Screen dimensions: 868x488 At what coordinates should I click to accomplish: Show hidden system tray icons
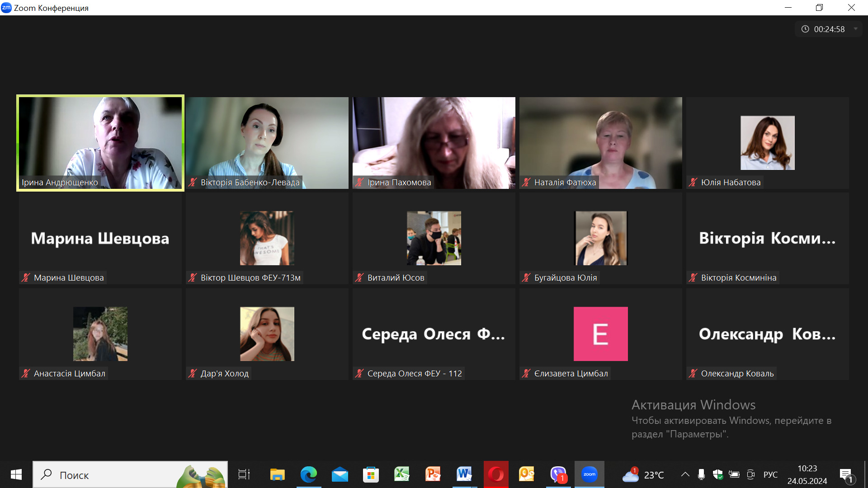(x=685, y=474)
